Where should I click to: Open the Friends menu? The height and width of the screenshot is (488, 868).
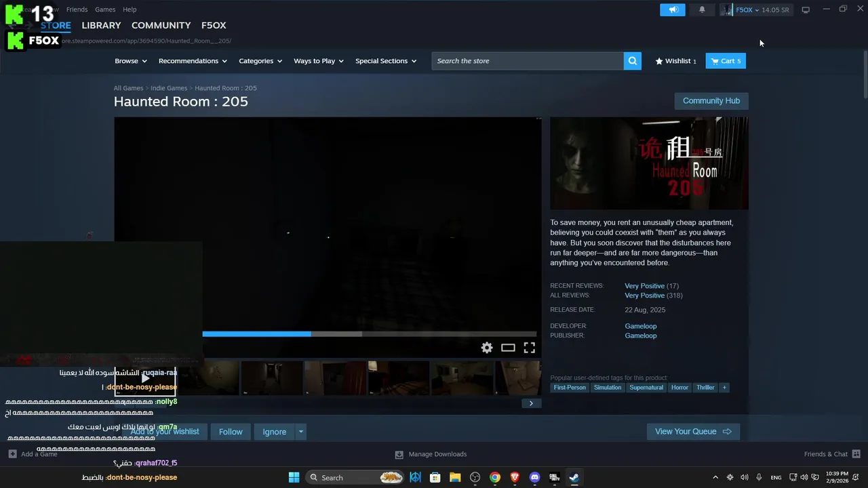[x=77, y=9]
